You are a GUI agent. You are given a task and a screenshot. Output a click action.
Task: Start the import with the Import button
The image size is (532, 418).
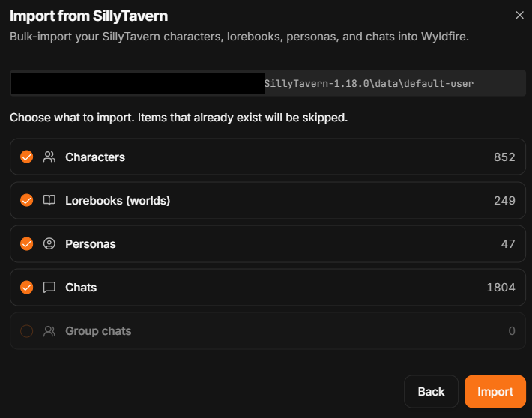495,391
